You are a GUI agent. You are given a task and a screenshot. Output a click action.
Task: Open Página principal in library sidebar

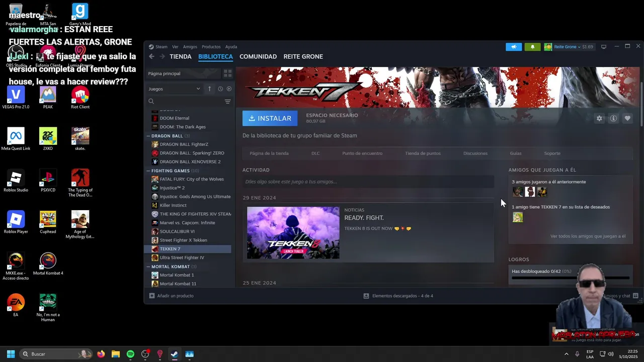[x=183, y=73]
